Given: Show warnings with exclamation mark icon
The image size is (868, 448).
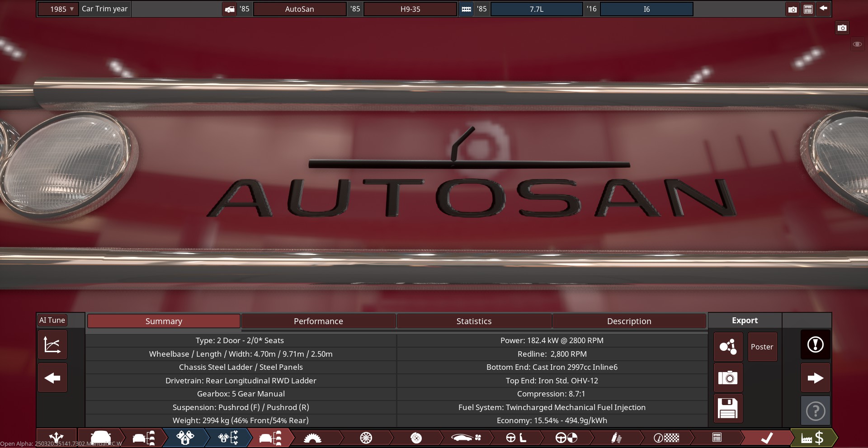Looking at the screenshot, I should 816,344.
